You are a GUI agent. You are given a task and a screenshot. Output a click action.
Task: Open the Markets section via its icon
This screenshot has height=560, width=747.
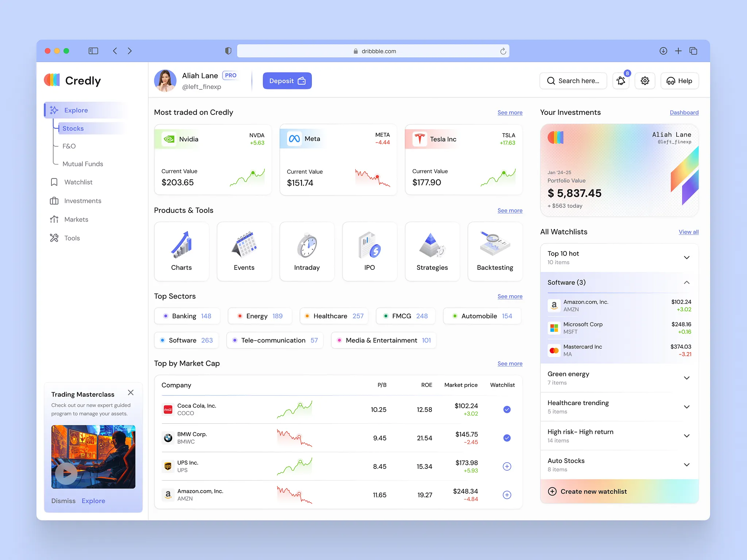54,219
